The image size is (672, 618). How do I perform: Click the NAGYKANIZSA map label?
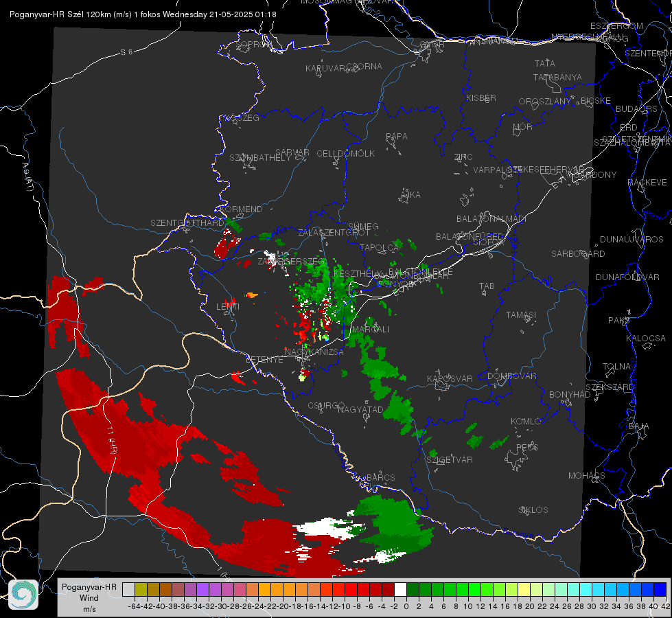tap(314, 352)
